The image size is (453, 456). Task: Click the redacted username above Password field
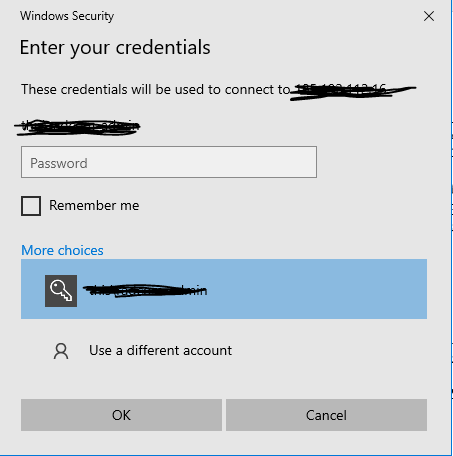[77, 127]
